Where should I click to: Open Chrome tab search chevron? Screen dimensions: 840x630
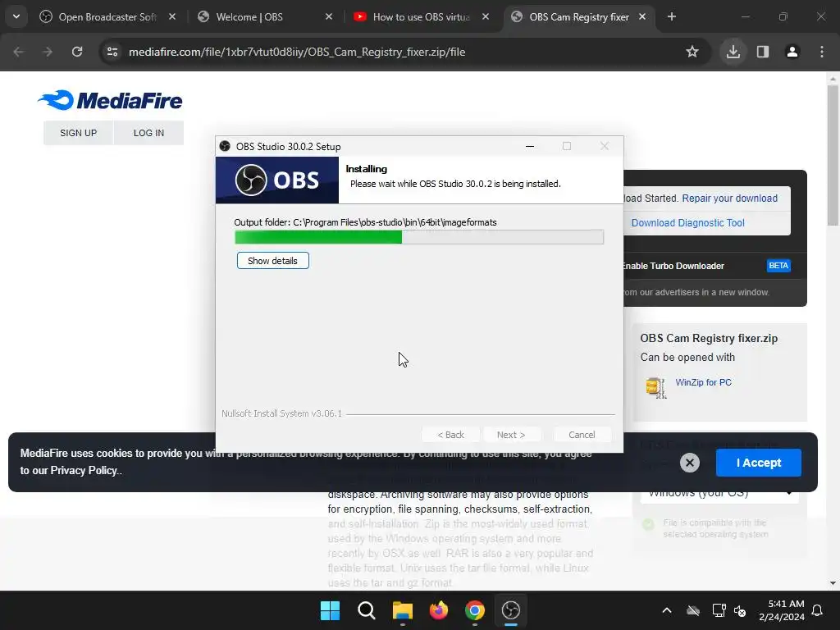[16, 16]
